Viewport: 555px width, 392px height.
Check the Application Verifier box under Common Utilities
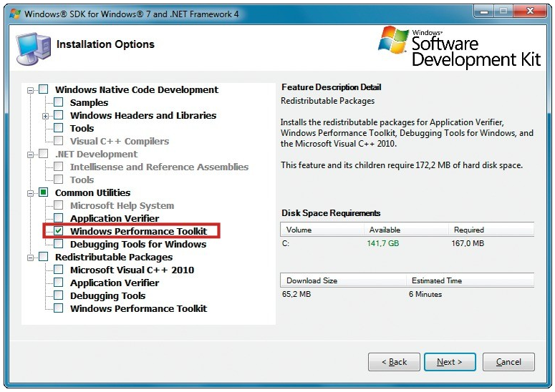[x=59, y=218]
